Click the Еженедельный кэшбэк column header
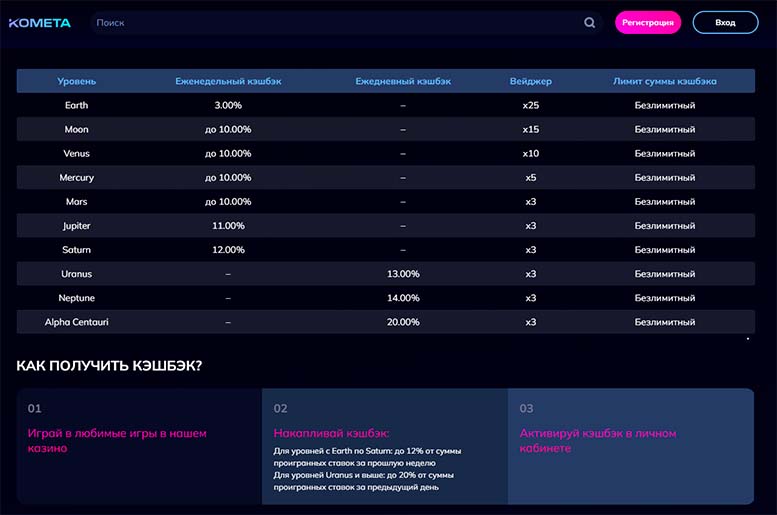 point(228,81)
